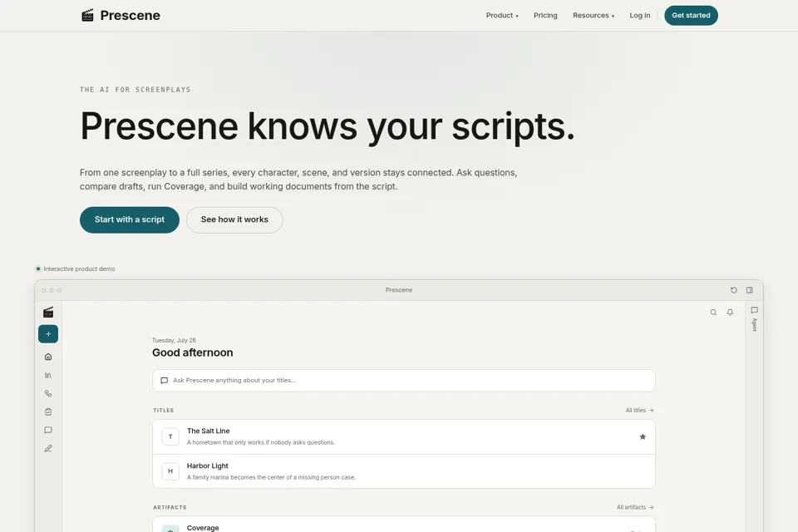798x532 pixels.
Task: Open the All artifacts link
Action: click(635, 508)
